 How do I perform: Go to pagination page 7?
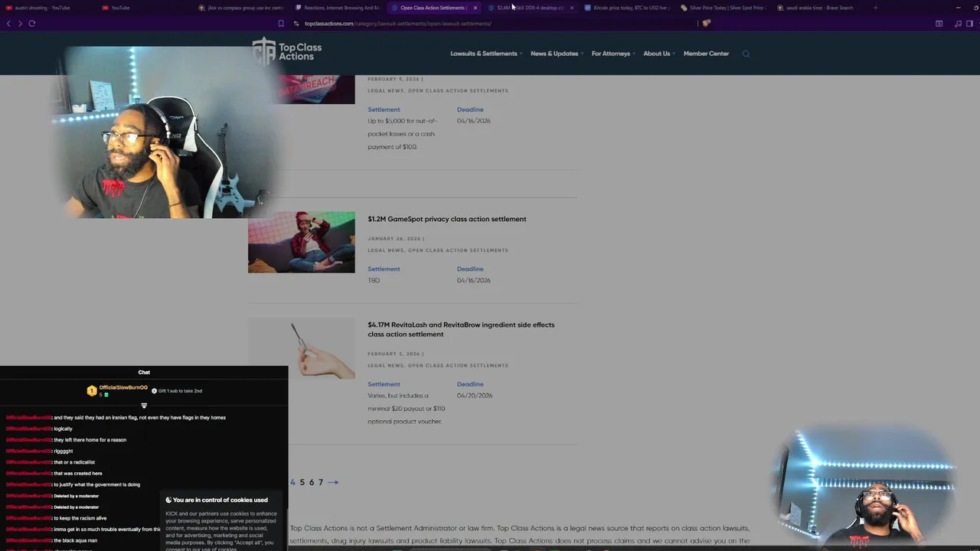(321, 482)
